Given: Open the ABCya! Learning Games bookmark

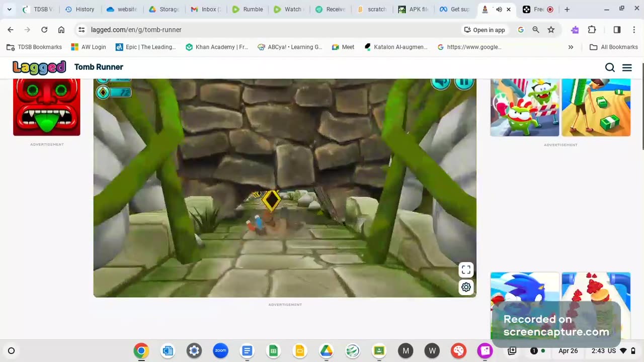Looking at the screenshot, I should click(290, 47).
